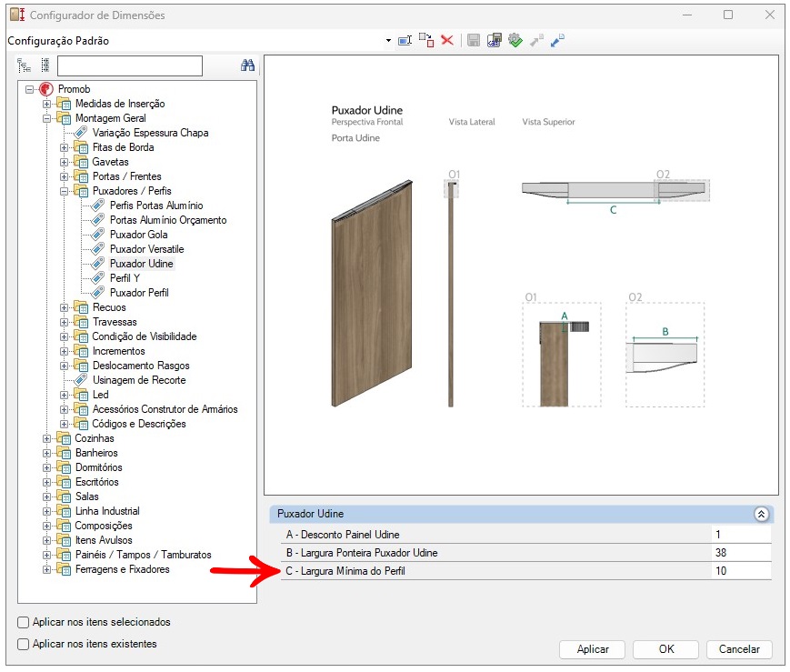Click the collapse all tree icon
The width and height of the screenshot is (790, 672).
45,65
